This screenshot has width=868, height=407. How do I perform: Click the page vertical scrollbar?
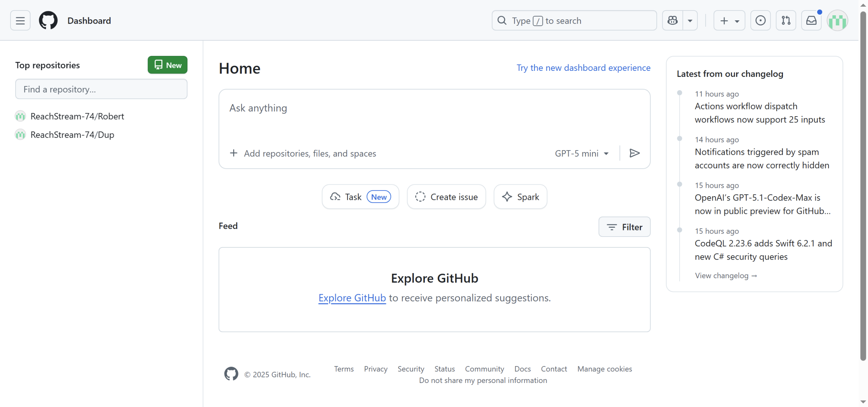(863, 186)
